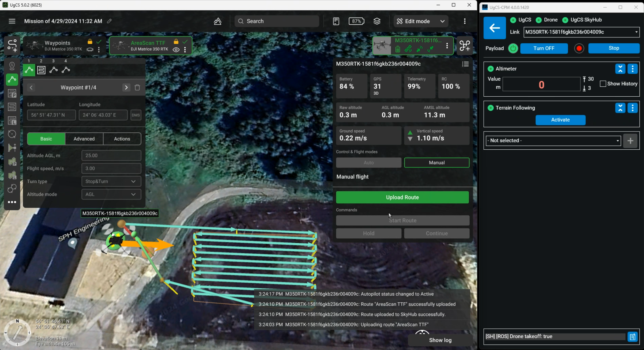Open the CPM log icon at bottom right
This screenshot has height=350, width=644.
point(633,337)
